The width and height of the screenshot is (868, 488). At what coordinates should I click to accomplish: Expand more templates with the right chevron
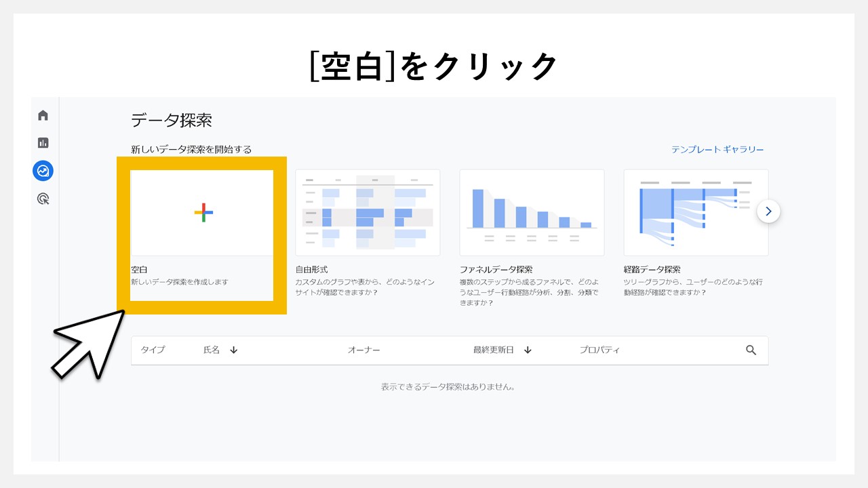pyautogui.click(x=768, y=211)
